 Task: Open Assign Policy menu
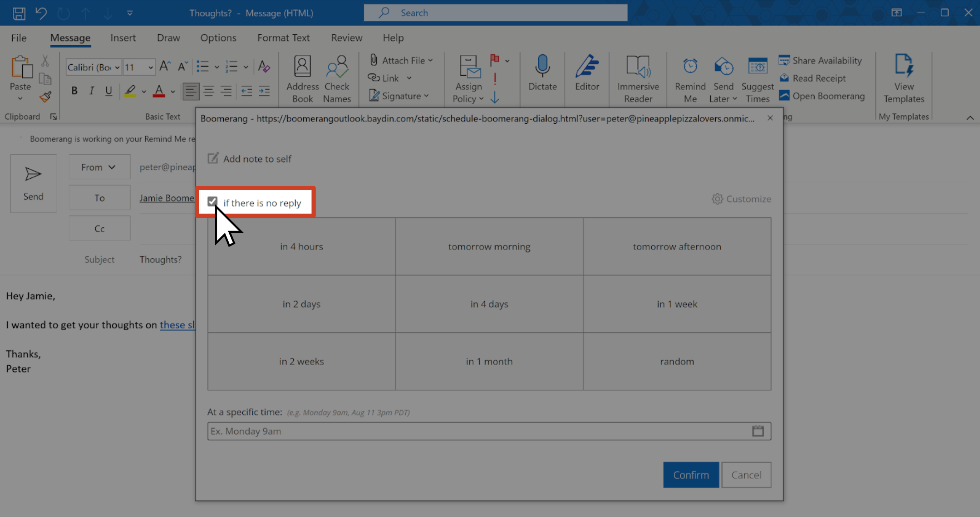tap(468, 79)
